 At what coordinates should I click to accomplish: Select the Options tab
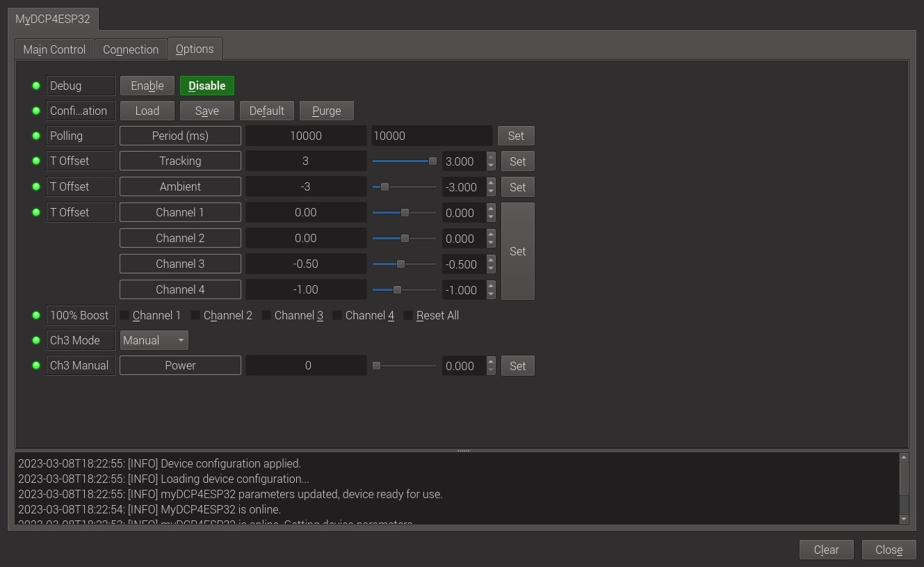pyautogui.click(x=195, y=49)
